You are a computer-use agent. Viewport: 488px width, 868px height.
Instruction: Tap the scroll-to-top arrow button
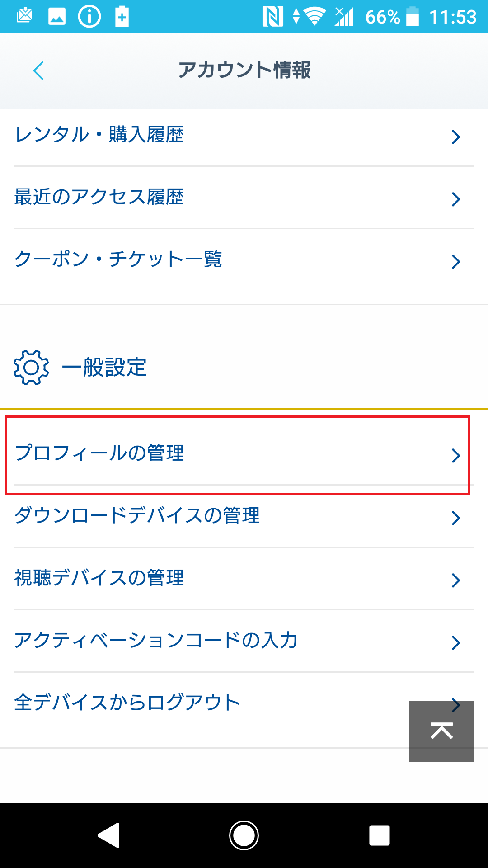point(441,731)
